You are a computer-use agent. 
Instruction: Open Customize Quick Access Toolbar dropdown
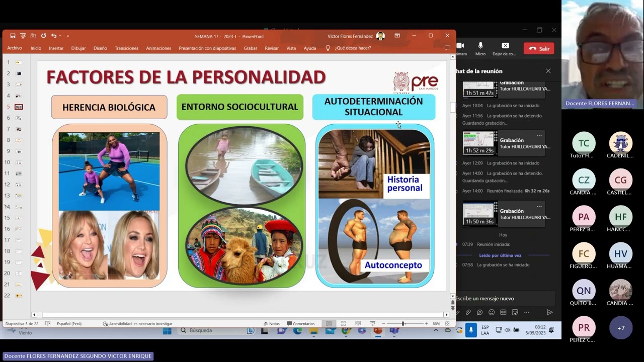[68, 36]
